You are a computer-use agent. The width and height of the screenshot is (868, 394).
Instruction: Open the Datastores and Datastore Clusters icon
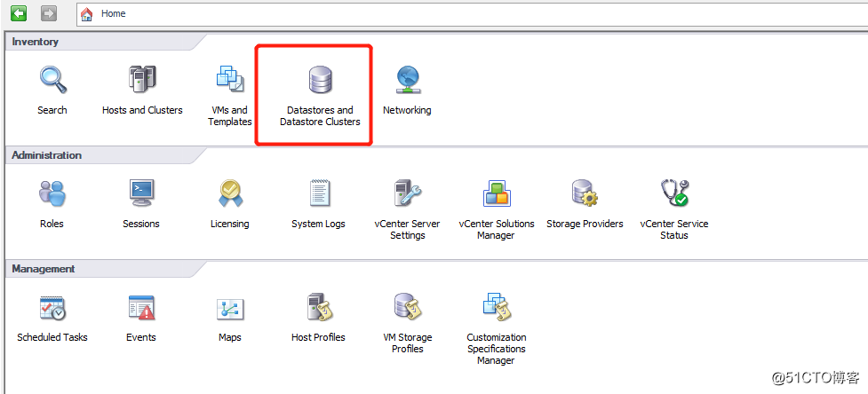pos(320,80)
